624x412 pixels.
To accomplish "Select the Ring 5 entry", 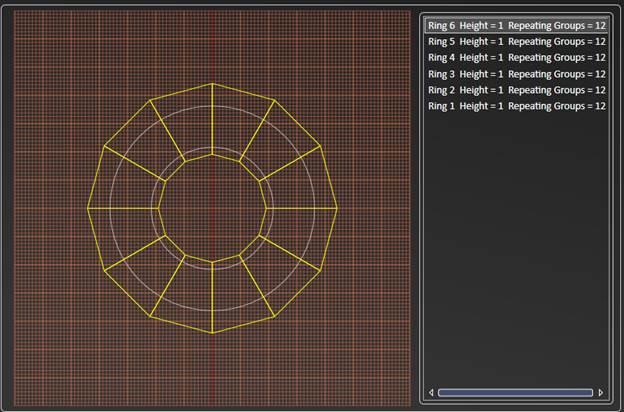I will point(516,42).
